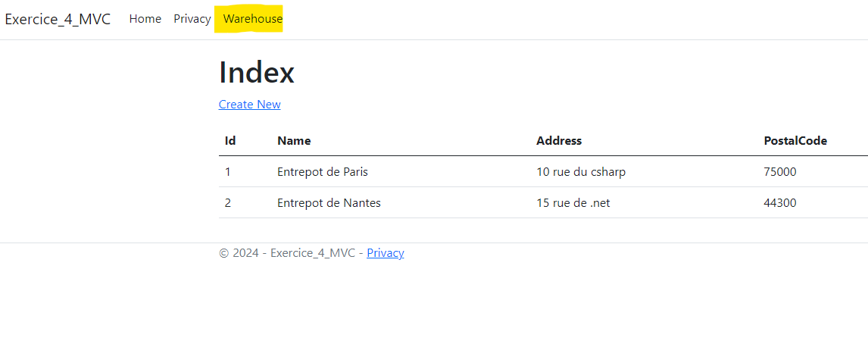Click the Id column header
Screen dimensions: 868x338
pyautogui.click(x=230, y=141)
